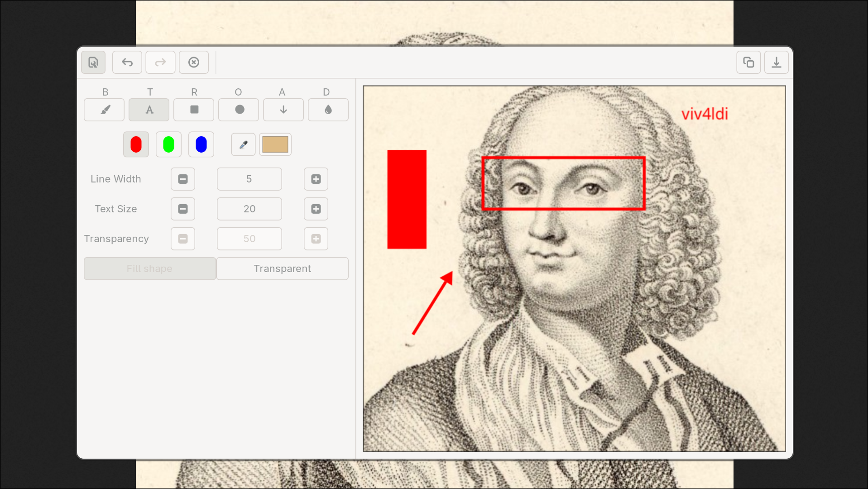Screen dimensions: 868x489
Task: Select the blur Droplet tool
Action: (x=328, y=110)
